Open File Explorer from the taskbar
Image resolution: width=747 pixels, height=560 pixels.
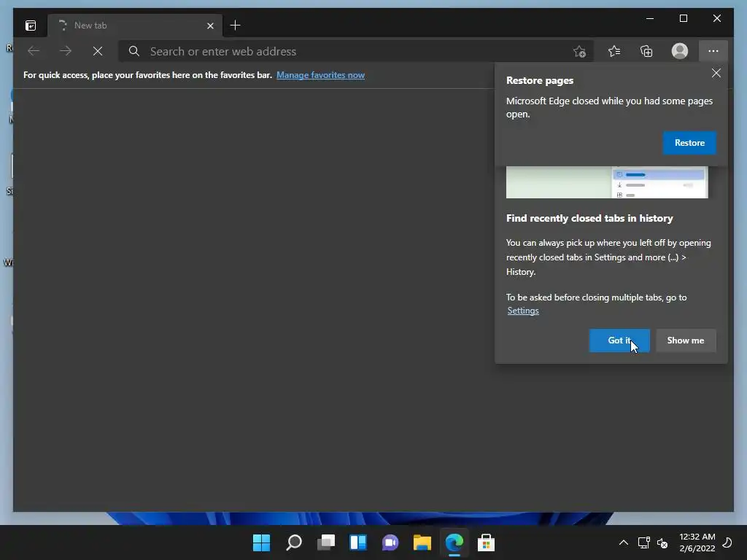(422, 542)
